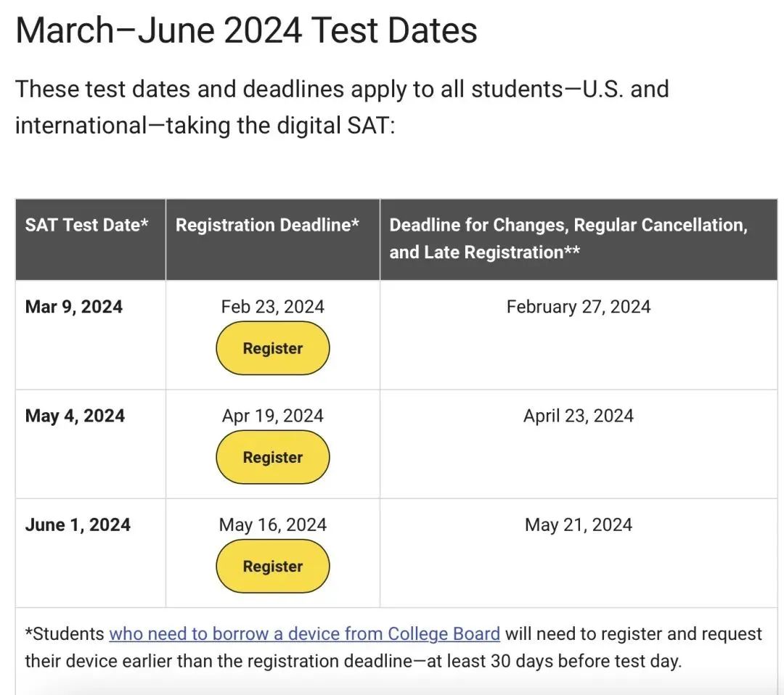Click Register button for Mar 9 test
The height and width of the screenshot is (695, 784).
(272, 348)
